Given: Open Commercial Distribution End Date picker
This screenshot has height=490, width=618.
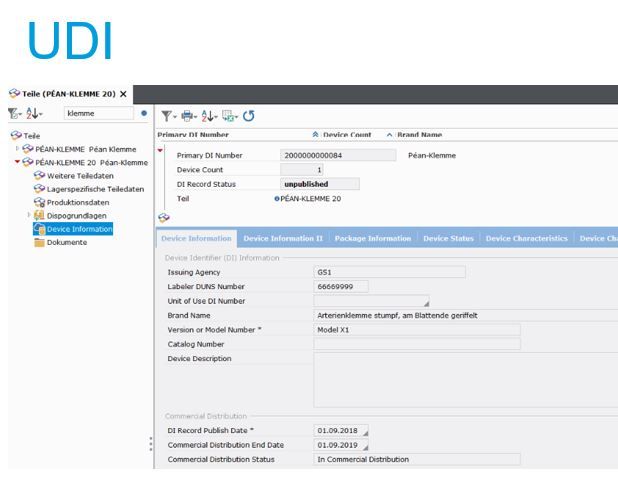Looking at the screenshot, I should tap(365, 448).
